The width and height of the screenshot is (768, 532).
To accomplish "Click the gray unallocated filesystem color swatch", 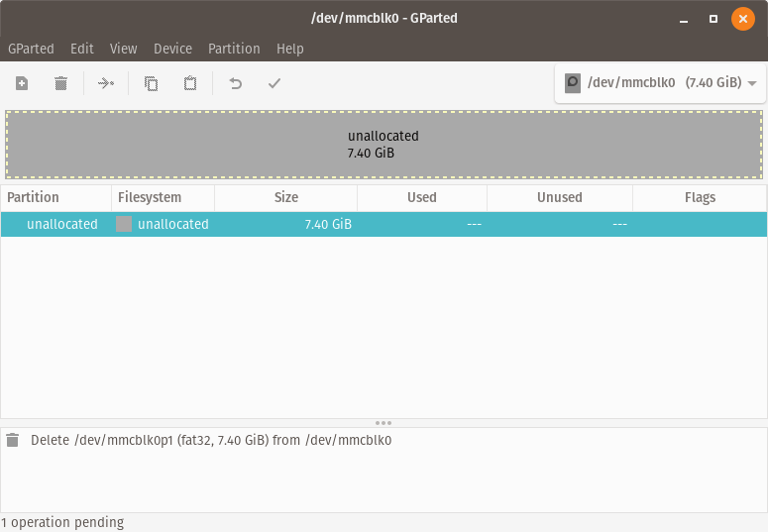I will pos(124,224).
